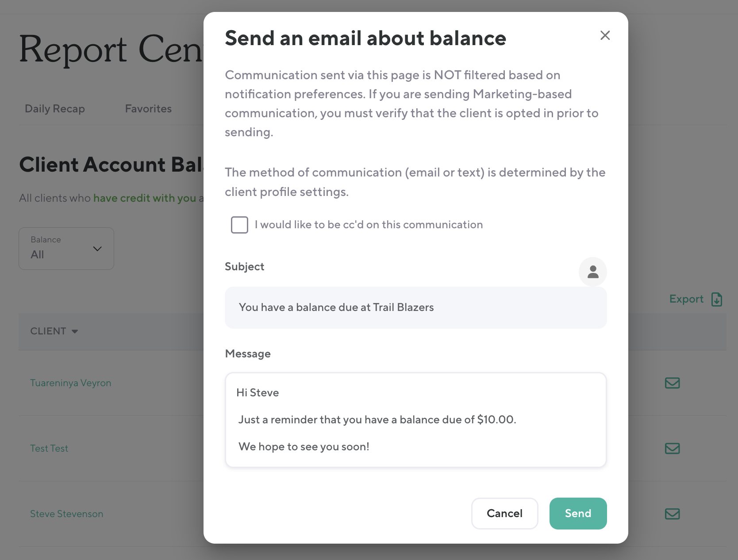This screenshot has height=560, width=738.
Task: Click the "have credit with you" link
Action: coord(145,198)
